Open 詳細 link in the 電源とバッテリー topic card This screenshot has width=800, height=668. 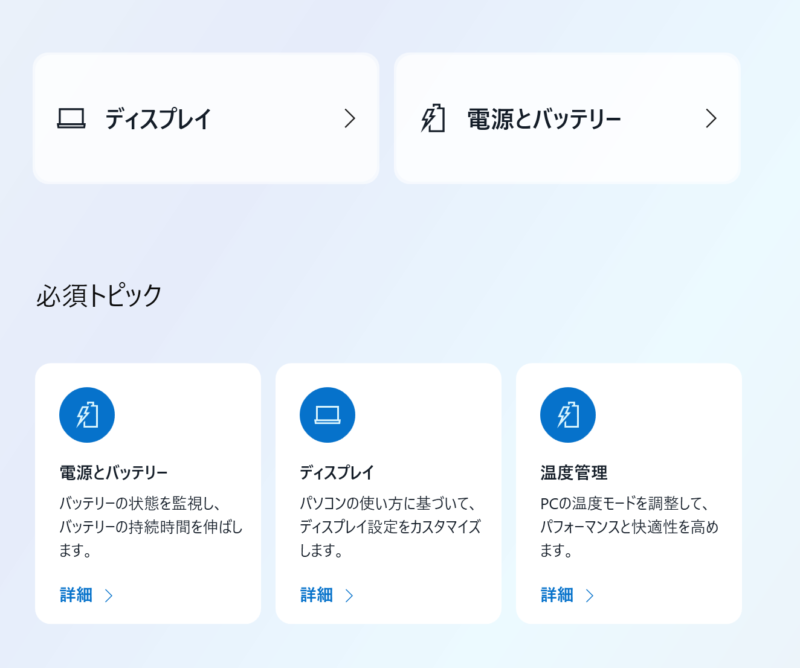76,595
